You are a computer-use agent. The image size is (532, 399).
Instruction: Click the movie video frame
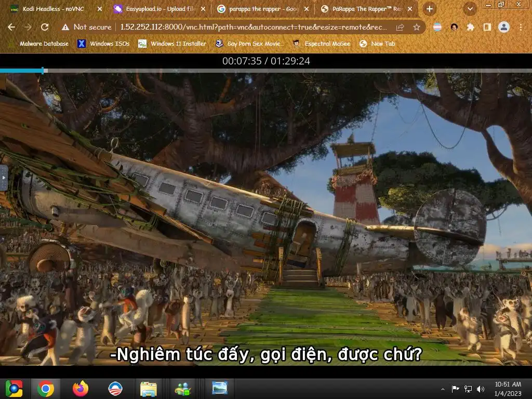click(x=266, y=219)
